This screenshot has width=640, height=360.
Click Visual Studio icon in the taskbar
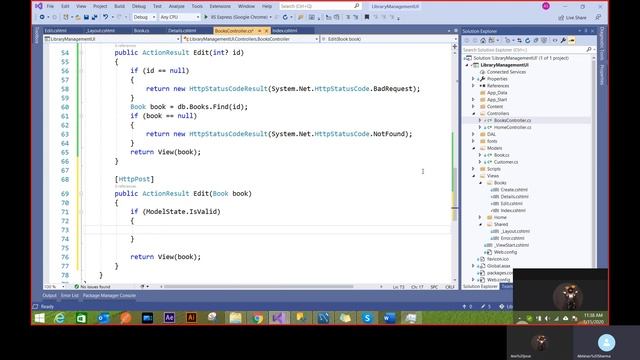point(279,318)
